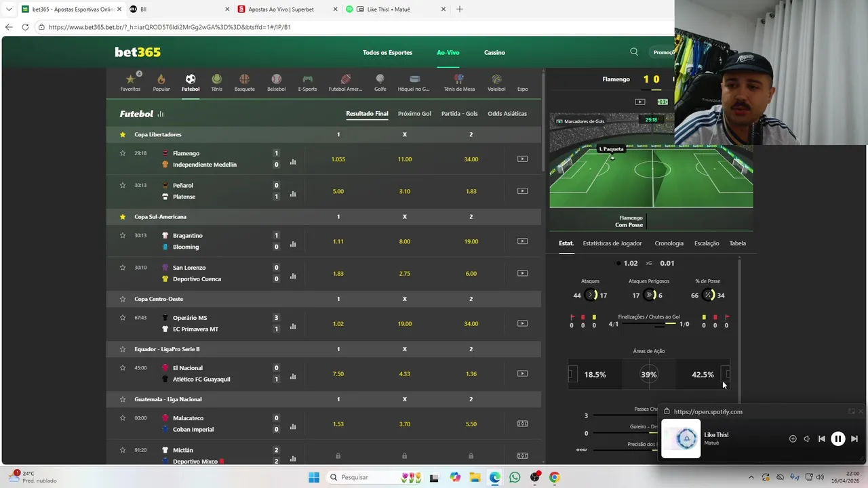Open stats chart for Bragantino match

(x=293, y=244)
